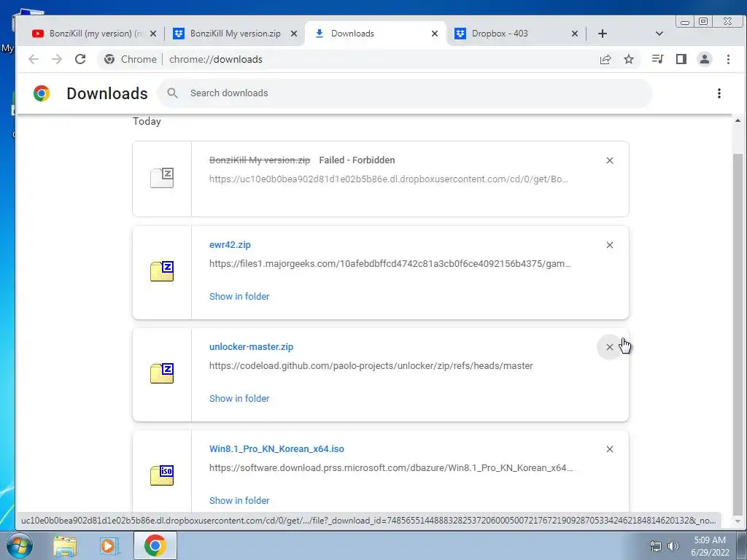This screenshot has width=747, height=560.
Task: Remove unlocker-master.zip from list
Action: point(609,347)
